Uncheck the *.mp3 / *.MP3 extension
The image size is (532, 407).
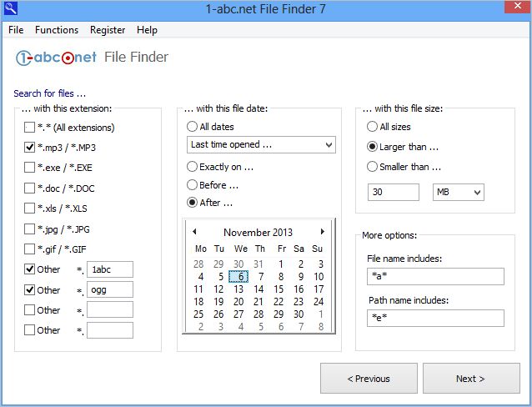pos(30,148)
